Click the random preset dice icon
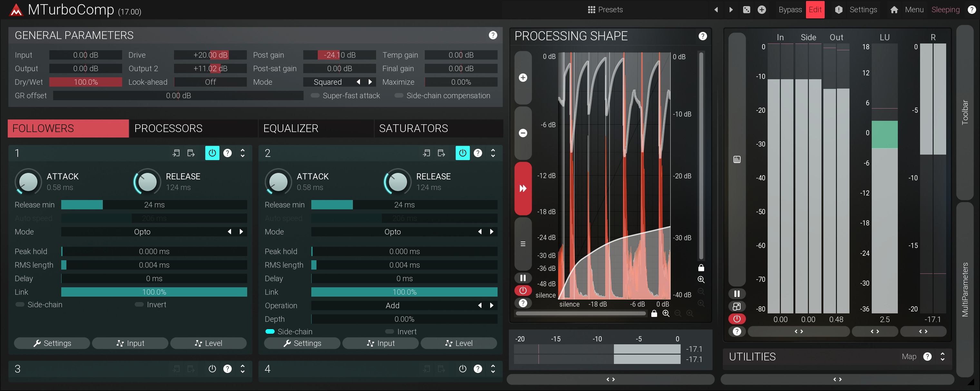 [x=746, y=10]
